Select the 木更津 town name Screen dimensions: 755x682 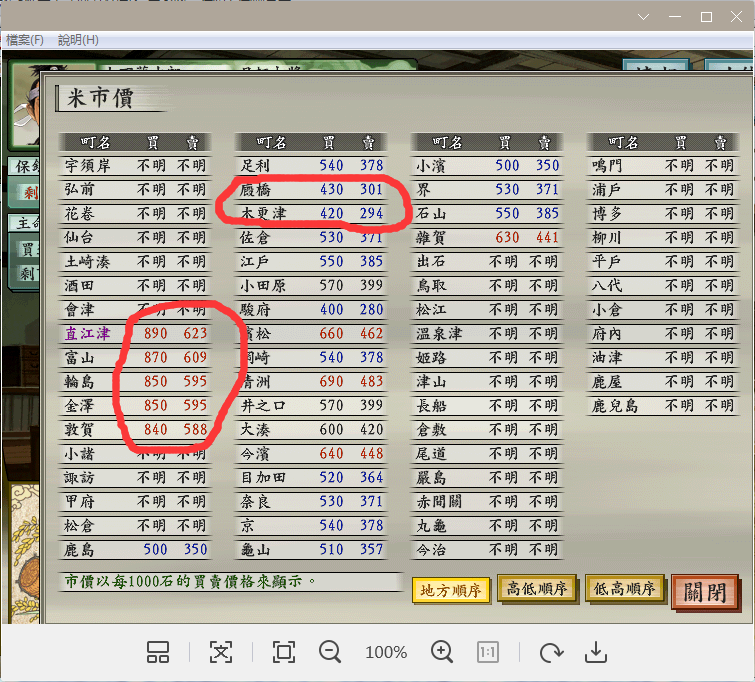(263, 213)
